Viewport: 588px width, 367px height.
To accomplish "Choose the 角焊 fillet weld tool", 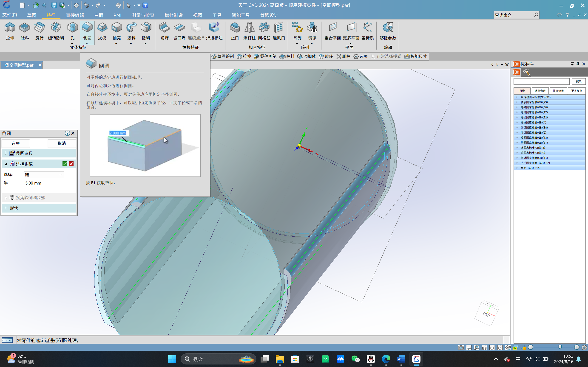I will tap(165, 31).
